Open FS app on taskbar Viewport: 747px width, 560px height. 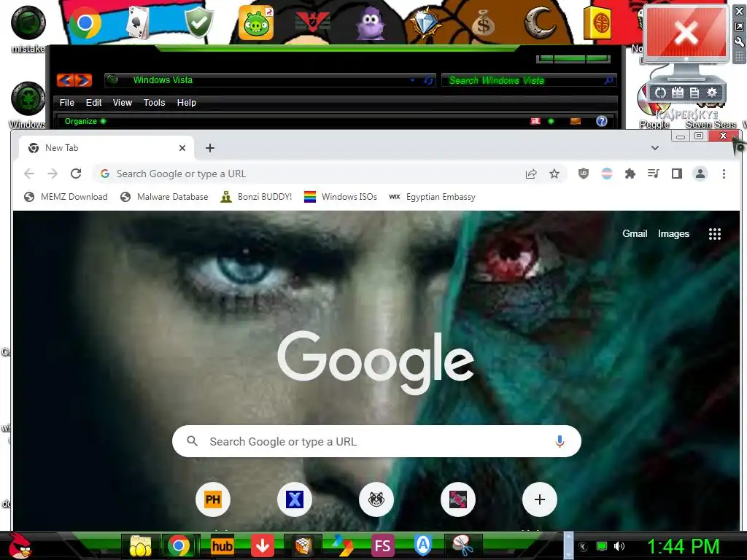[383, 546]
